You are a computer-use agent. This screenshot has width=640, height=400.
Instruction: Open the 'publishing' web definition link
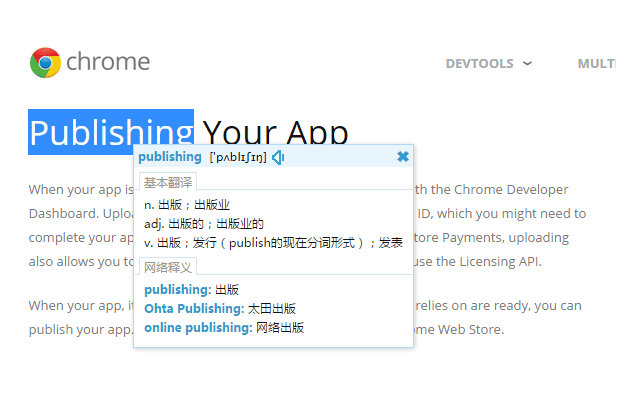[x=178, y=290]
